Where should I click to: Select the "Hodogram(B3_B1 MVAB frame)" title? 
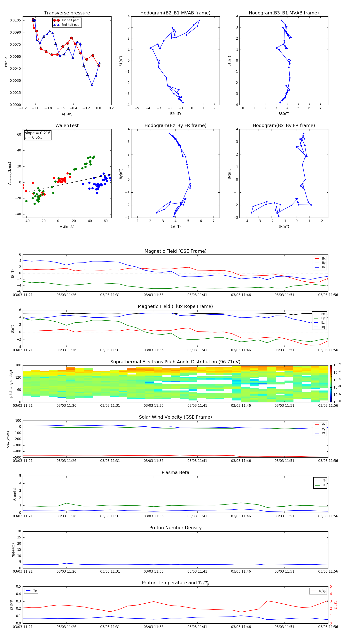pos(284,13)
